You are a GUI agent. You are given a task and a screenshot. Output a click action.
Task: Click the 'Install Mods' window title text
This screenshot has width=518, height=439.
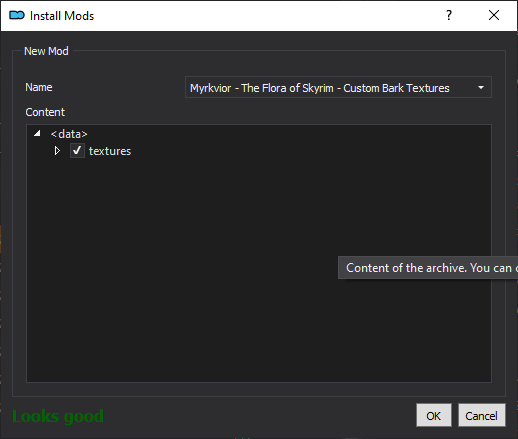pyautogui.click(x=62, y=16)
